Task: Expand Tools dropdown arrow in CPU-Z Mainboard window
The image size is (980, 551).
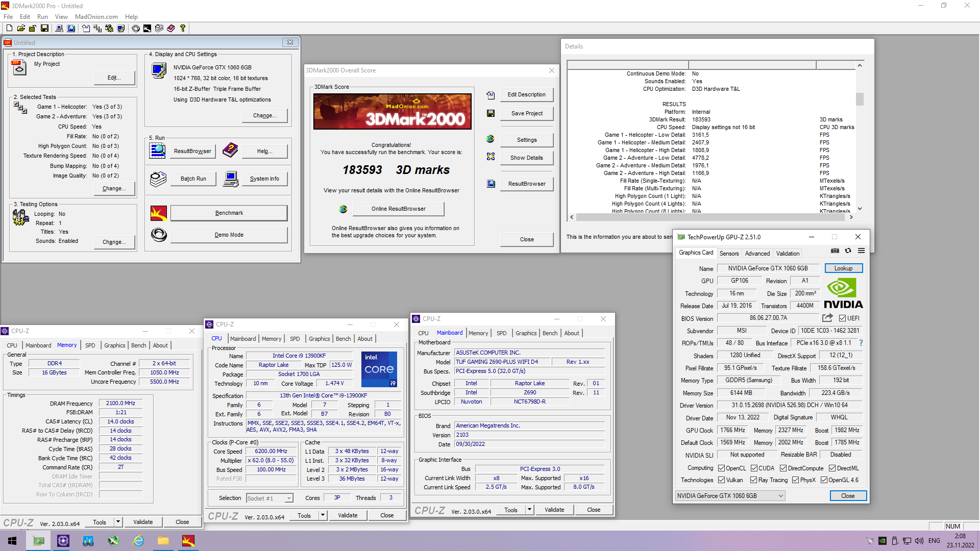Action: [x=529, y=510]
